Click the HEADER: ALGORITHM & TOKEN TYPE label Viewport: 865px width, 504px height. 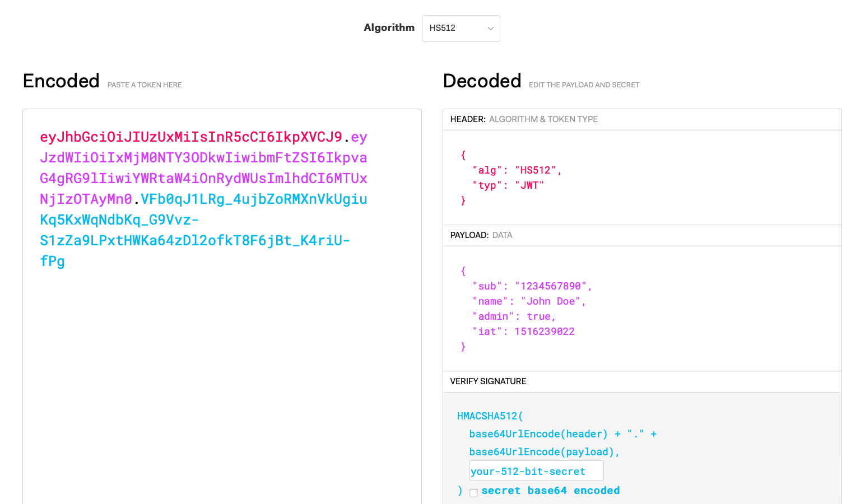524,119
